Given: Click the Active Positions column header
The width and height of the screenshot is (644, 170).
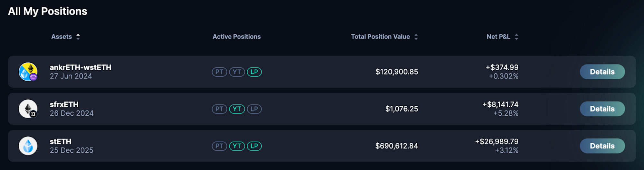Looking at the screenshot, I should (237, 37).
